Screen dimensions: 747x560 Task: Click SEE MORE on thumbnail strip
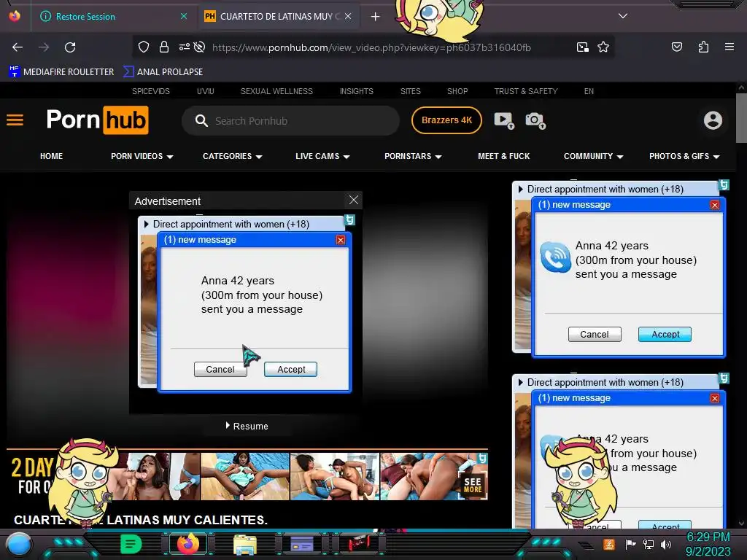tap(473, 485)
